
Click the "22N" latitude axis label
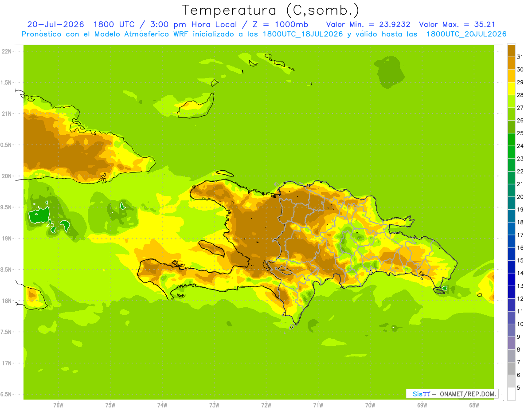point(6,51)
